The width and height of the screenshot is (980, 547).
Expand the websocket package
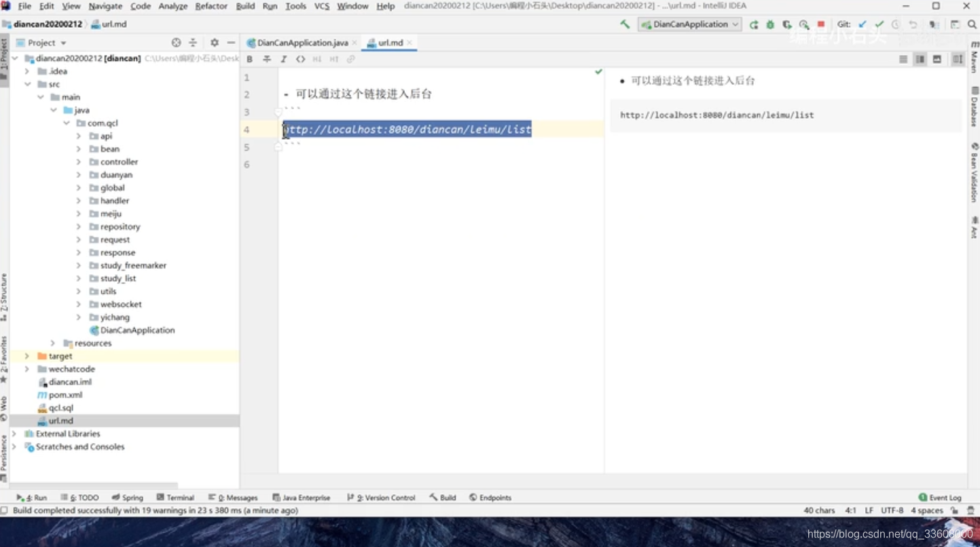pyautogui.click(x=79, y=304)
